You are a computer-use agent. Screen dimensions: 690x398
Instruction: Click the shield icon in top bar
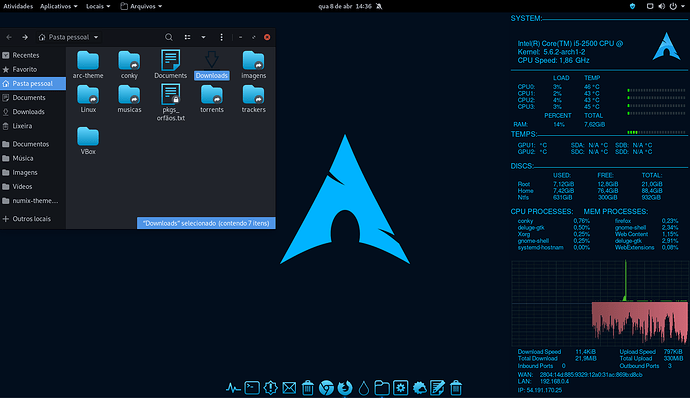tap(633, 6)
